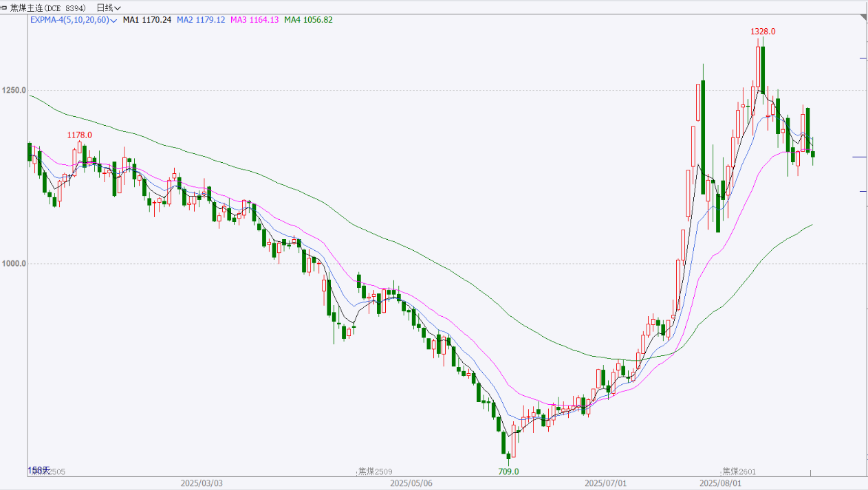Click the 焦煤2509 contract marker
The height and width of the screenshot is (490, 868).
[376, 471]
